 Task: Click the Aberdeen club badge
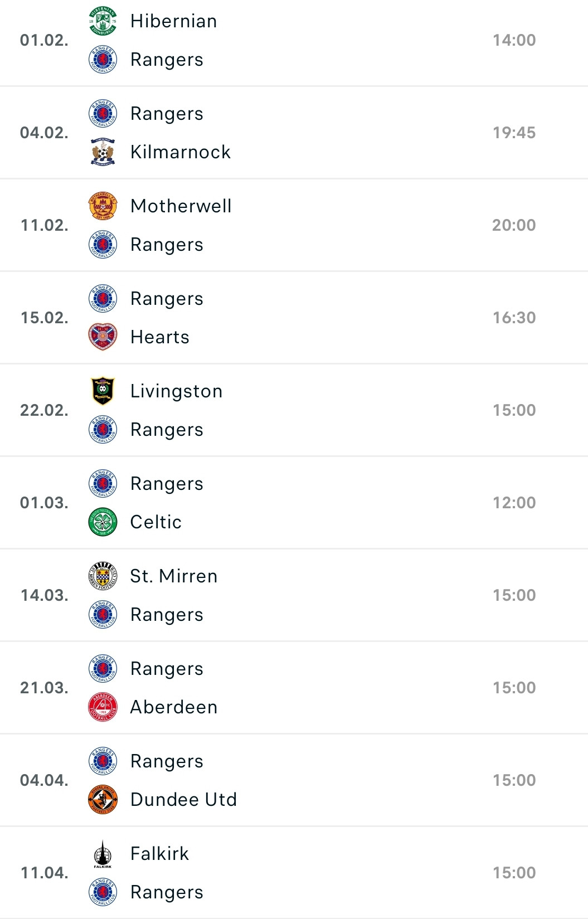[103, 707]
